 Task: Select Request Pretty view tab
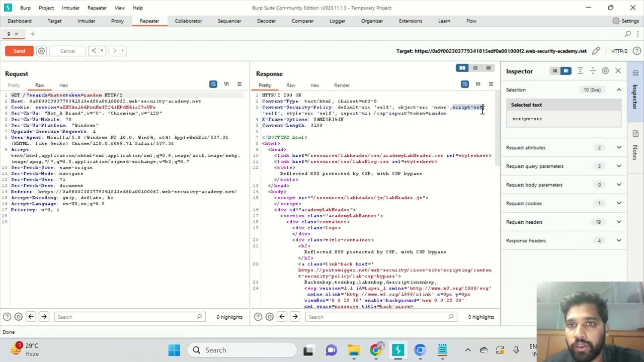14,85
